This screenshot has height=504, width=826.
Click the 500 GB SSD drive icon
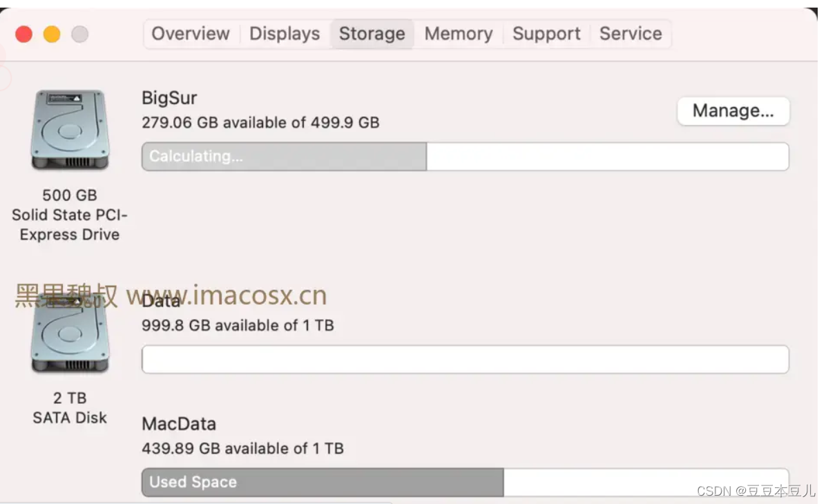click(69, 130)
